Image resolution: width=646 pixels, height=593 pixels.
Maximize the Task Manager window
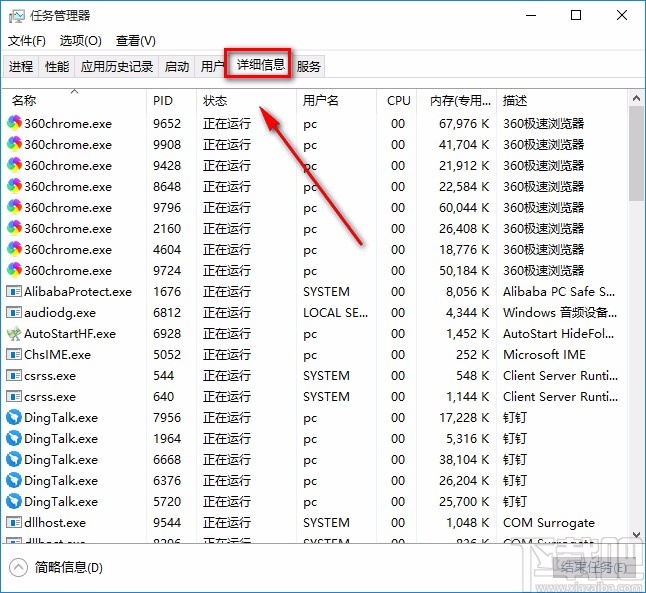click(576, 15)
